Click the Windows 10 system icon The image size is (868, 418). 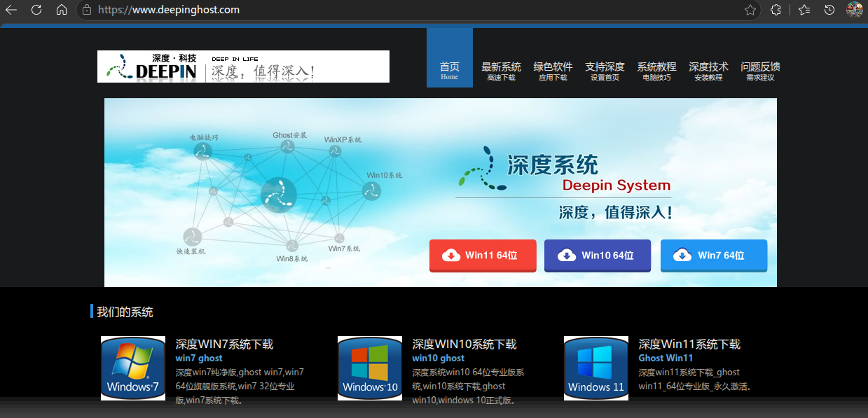pyautogui.click(x=370, y=368)
